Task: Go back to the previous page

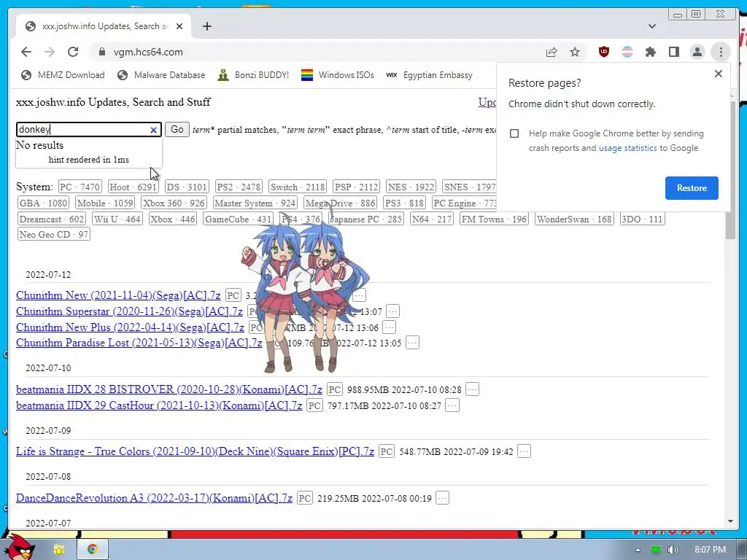Action: click(x=26, y=52)
